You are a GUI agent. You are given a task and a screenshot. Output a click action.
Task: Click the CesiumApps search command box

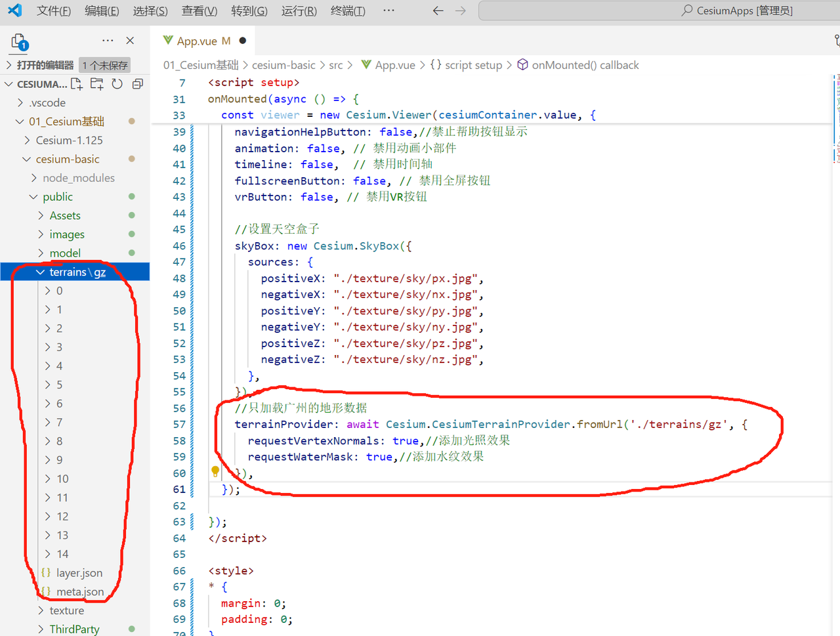point(660,11)
